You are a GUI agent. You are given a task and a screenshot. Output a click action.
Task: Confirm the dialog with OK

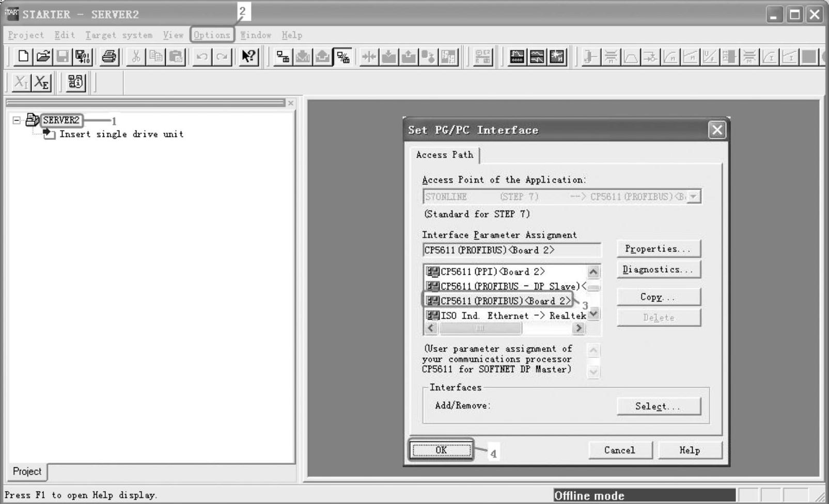point(441,450)
